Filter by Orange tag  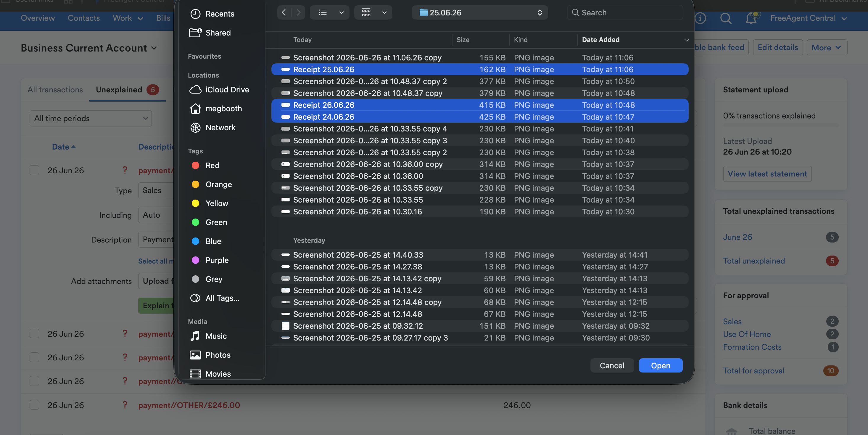click(212, 184)
